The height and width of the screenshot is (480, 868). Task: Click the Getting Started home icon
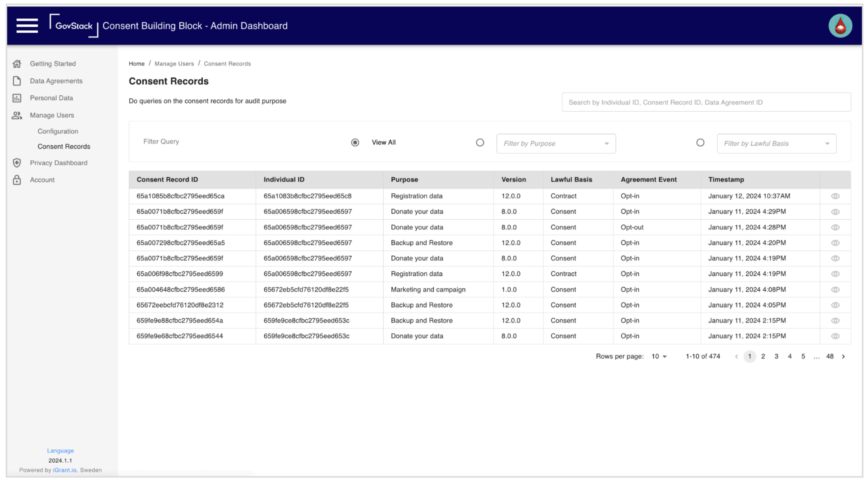tap(17, 64)
